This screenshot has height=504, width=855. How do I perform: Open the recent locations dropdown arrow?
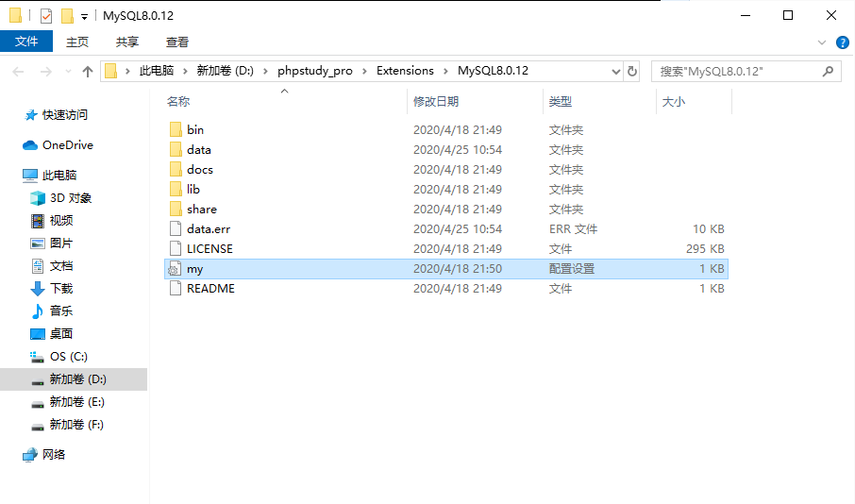tap(68, 72)
